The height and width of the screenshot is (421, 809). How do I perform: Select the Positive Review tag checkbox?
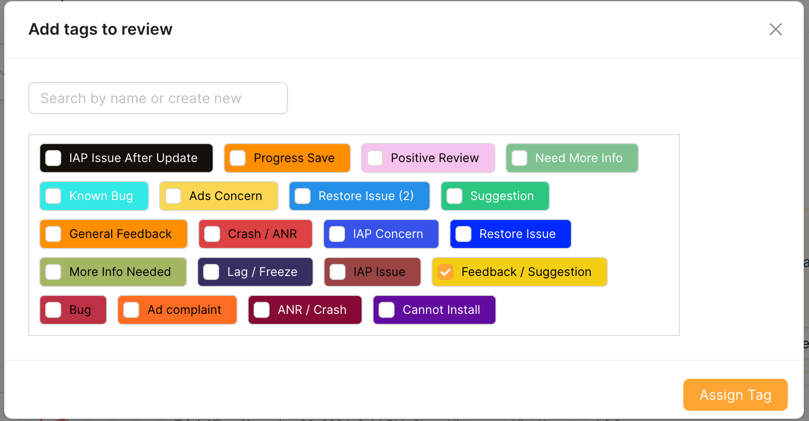click(x=375, y=158)
